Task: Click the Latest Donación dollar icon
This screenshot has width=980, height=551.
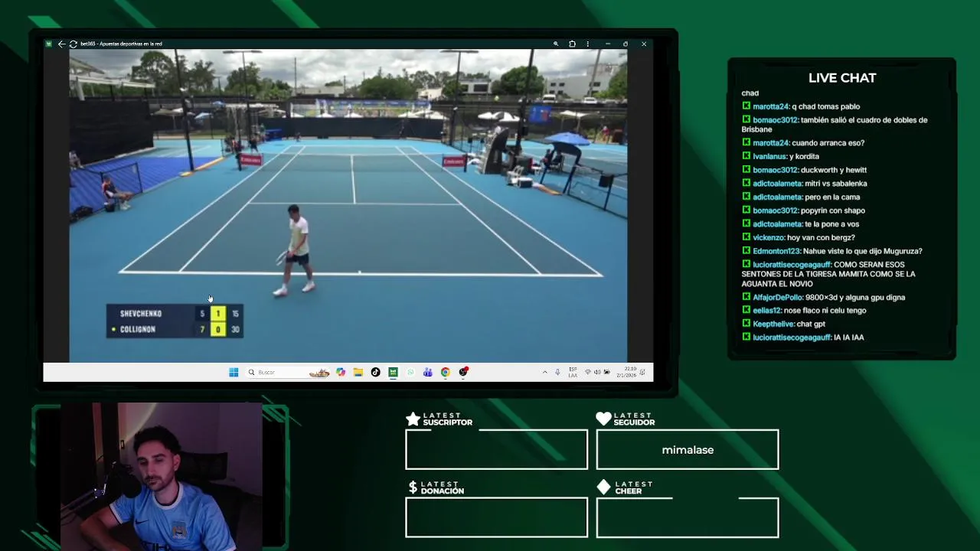Action: [x=413, y=487]
